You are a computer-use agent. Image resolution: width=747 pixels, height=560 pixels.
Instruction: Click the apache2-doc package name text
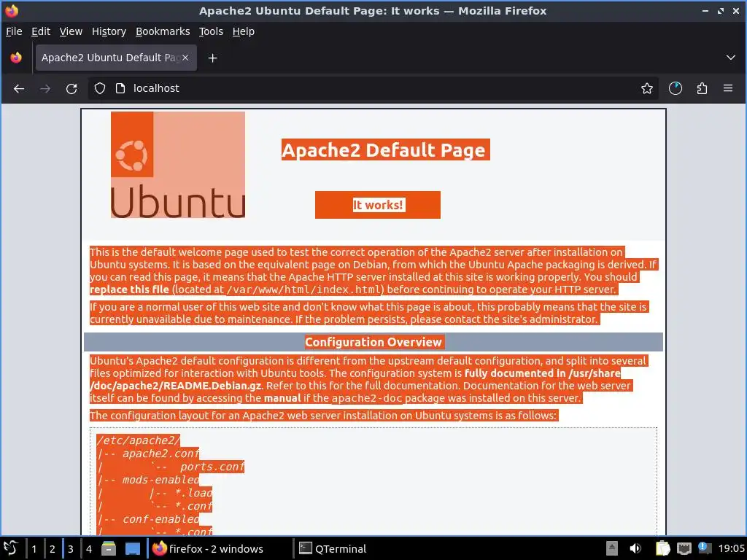coord(367,398)
